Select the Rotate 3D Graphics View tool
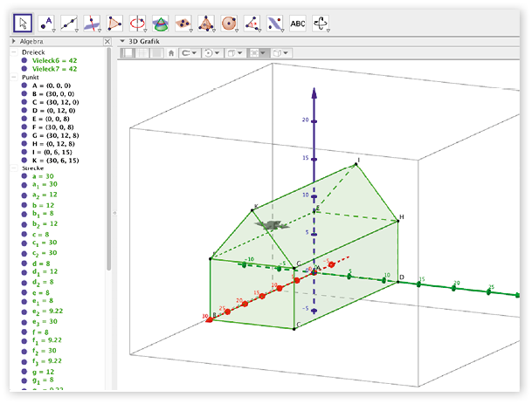Image resolution: width=532 pixels, height=404 pixels. click(321, 23)
